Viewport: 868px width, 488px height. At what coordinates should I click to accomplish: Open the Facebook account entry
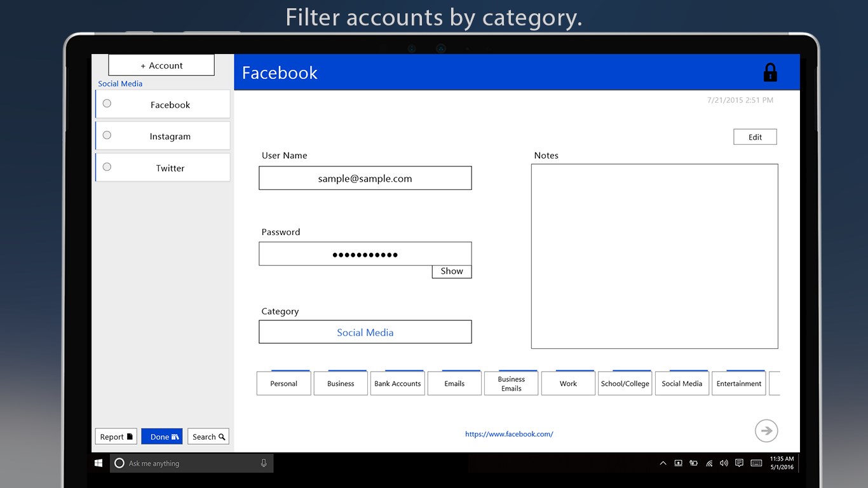tap(163, 104)
